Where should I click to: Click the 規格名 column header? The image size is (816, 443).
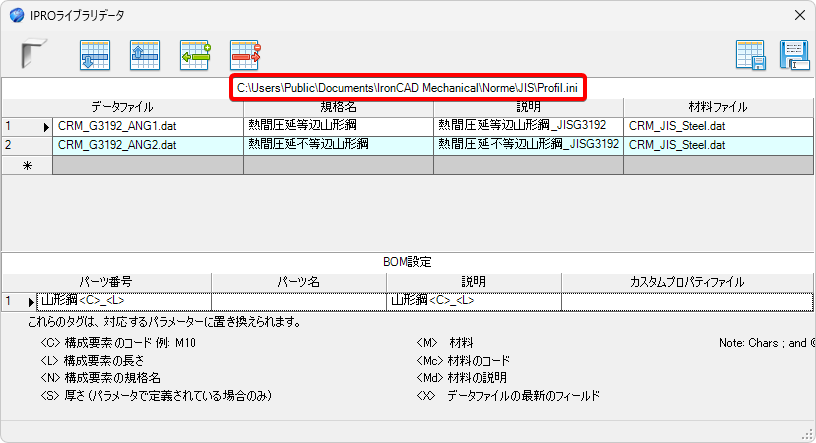338,107
